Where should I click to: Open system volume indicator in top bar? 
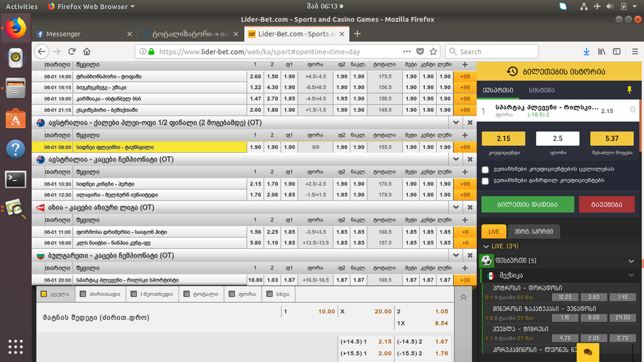pyautogui.click(x=610, y=6)
